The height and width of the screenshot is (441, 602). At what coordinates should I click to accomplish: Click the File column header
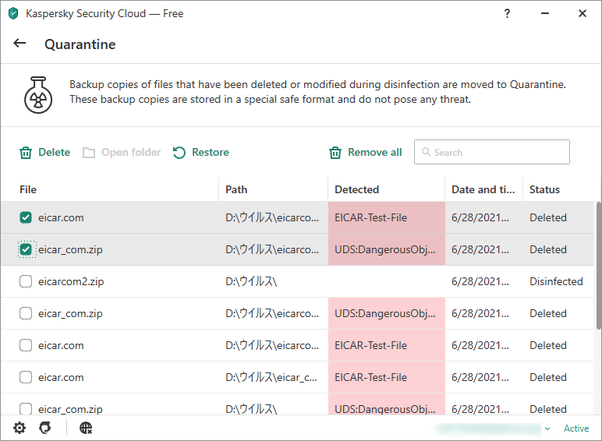28,190
